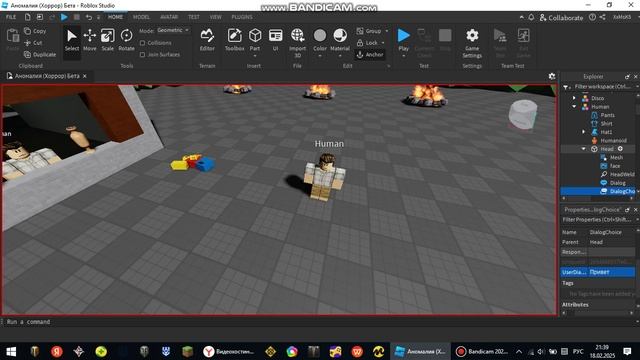Click the Color swatch circle
The width and height of the screenshot is (640, 360).
pos(320,36)
